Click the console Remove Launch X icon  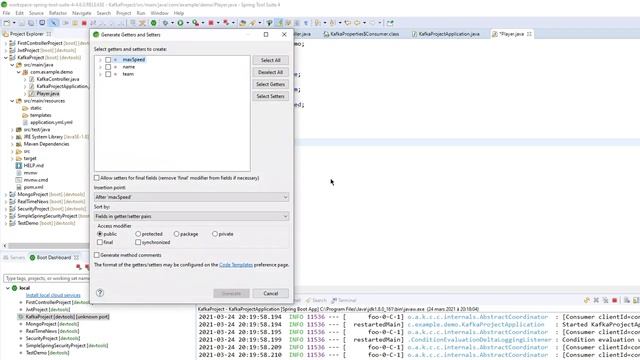click(x=596, y=300)
